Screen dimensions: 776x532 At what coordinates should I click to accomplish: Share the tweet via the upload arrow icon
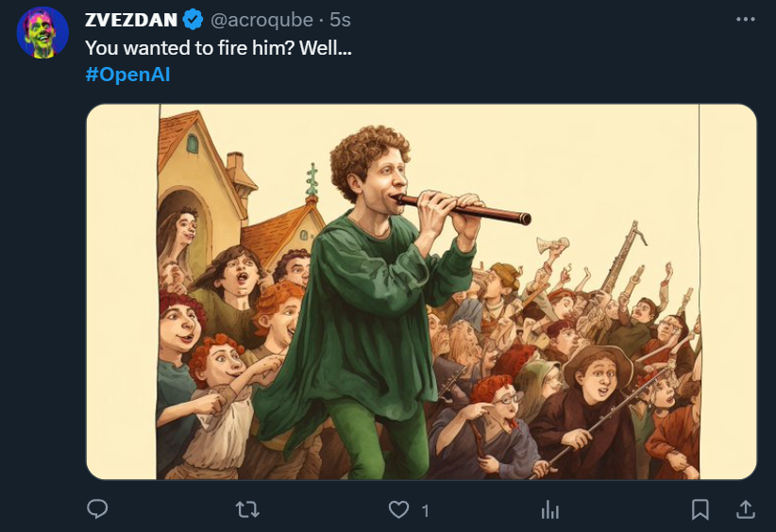(x=746, y=509)
